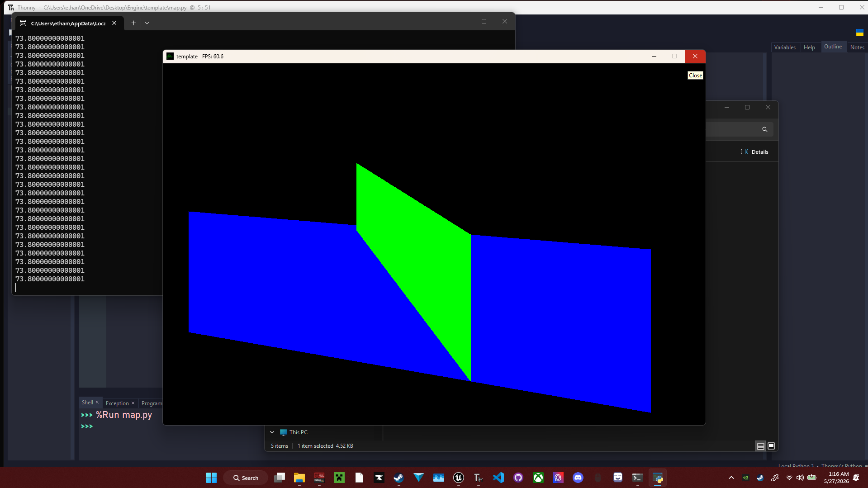Open Steam from the taskbar
Screen dimensions: 868x488
coord(398,478)
